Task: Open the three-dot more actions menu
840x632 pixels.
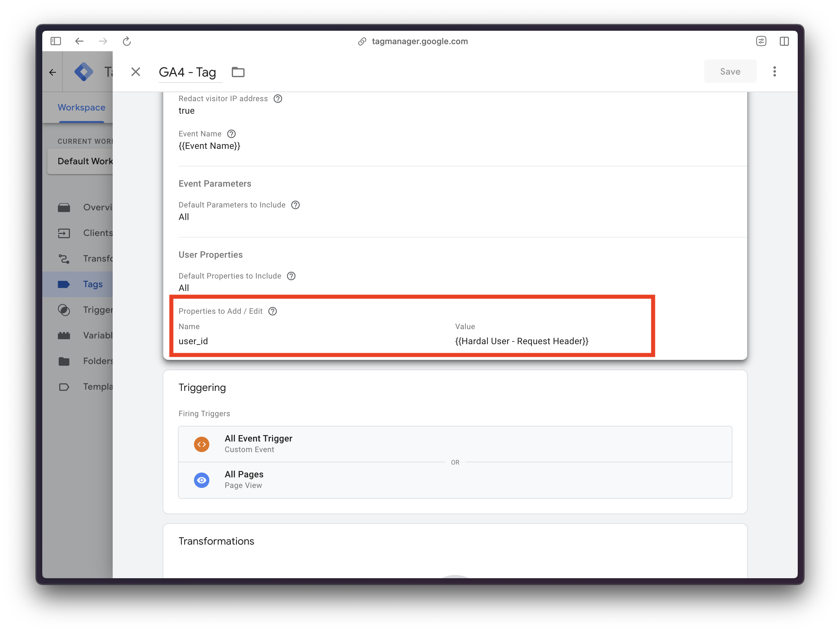Action: coord(775,71)
